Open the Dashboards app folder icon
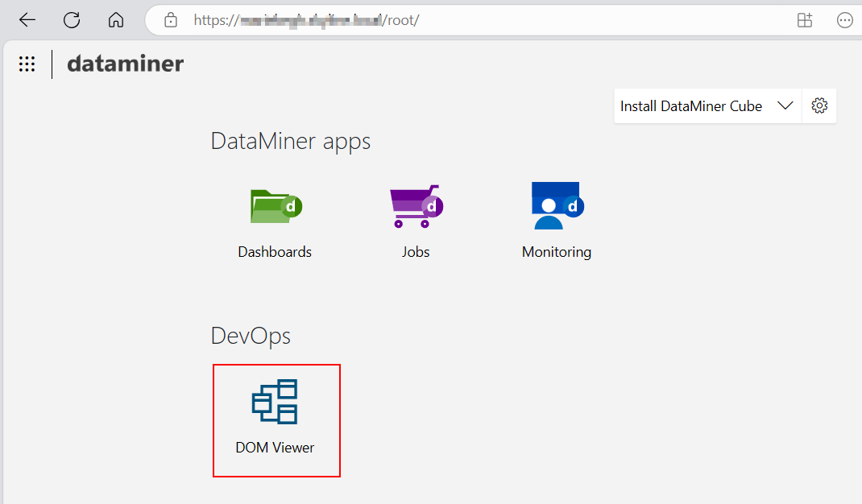The width and height of the screenshot is (862, 504). 276,206
